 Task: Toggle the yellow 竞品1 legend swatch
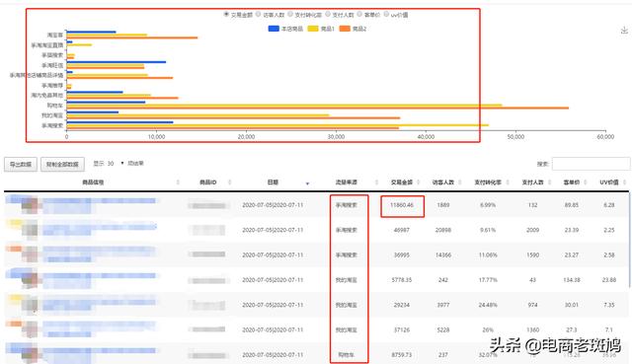(313, 29)
